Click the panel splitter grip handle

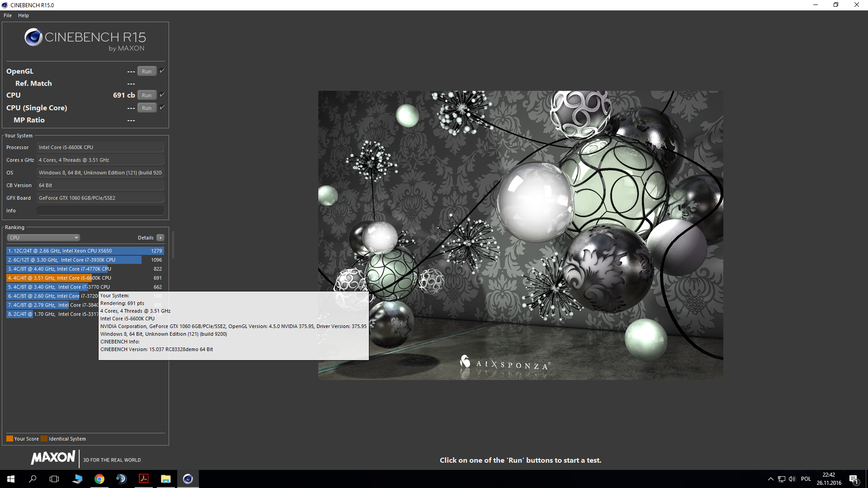173,244
